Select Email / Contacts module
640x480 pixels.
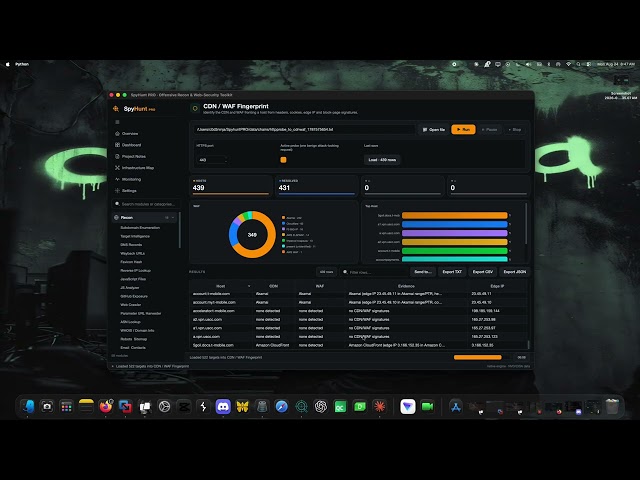(x=133, y=348)
